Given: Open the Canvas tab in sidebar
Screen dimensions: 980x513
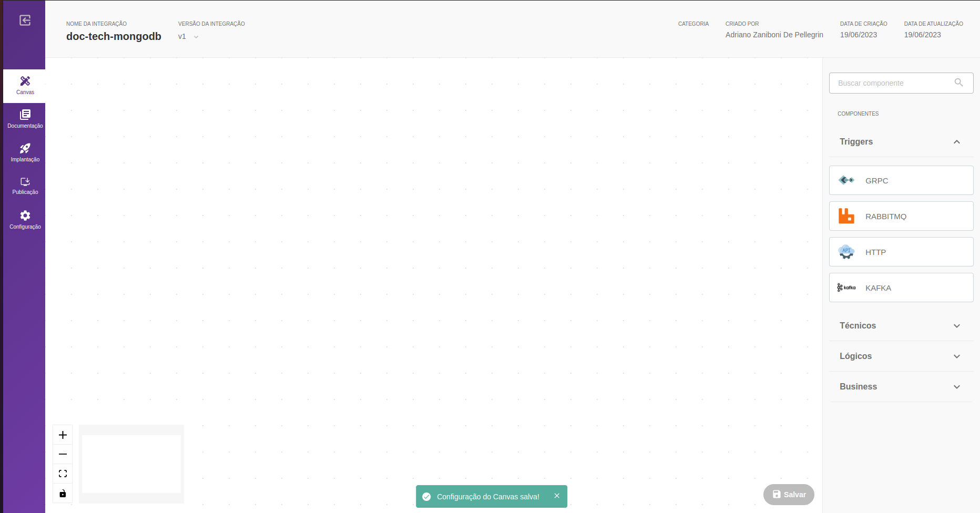Looking at the screenshot, I should [25, 86].
